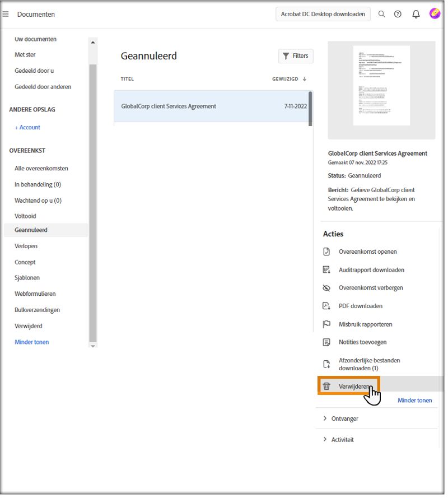Click the search magnifier icon
This screenshot has height=498, width=448.
click(382, 14)
